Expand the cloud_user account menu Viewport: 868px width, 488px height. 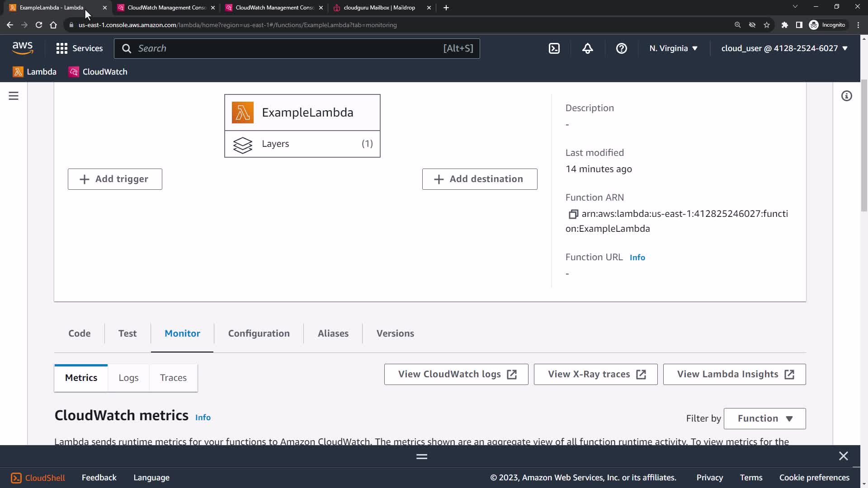784,48
